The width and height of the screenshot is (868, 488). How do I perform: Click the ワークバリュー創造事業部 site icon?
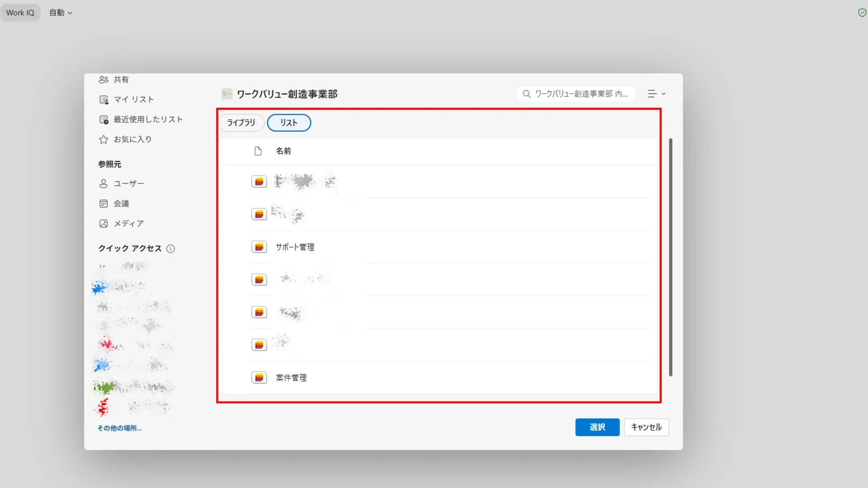(227, 94)
